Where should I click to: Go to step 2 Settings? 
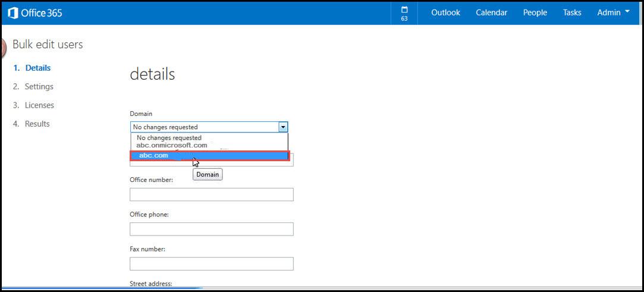(x=33, y=87)
